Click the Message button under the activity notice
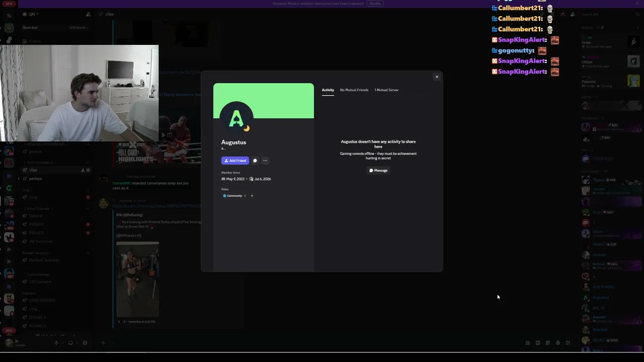Image resolution: width=644 pixels, height=362 pixels. click(378, 170)
